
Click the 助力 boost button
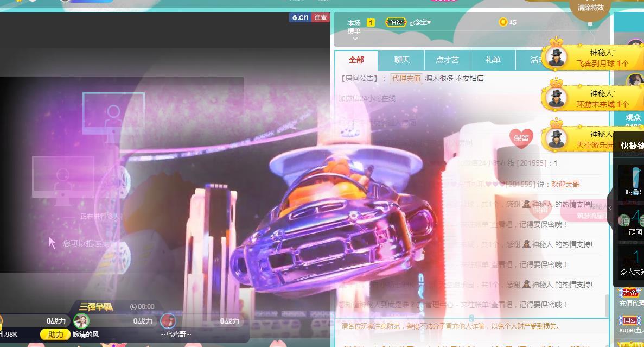pyautogui.click(x=55, y=335)
